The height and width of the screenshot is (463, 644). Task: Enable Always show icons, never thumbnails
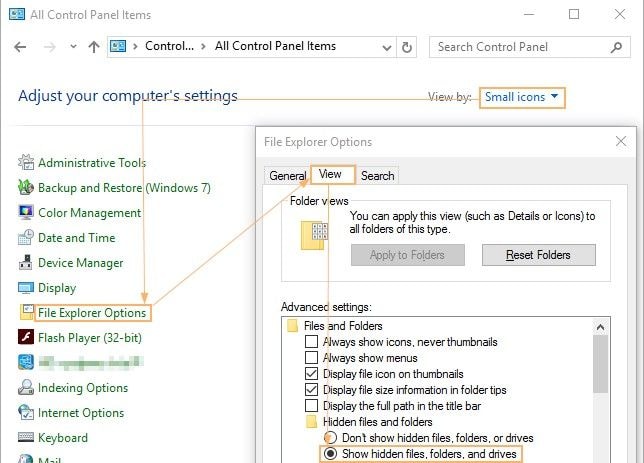(x=311, y=342)
